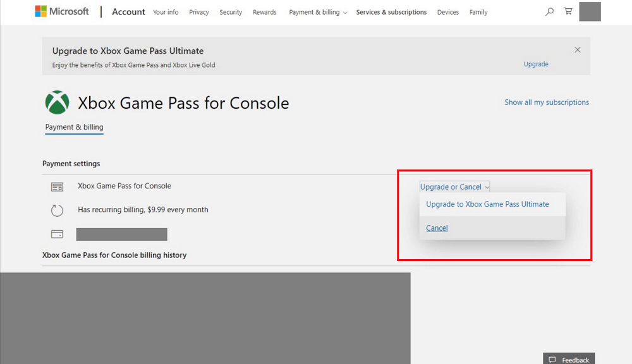
Task: Click the recurring billing refresh icon
Action: click(58, 210)
